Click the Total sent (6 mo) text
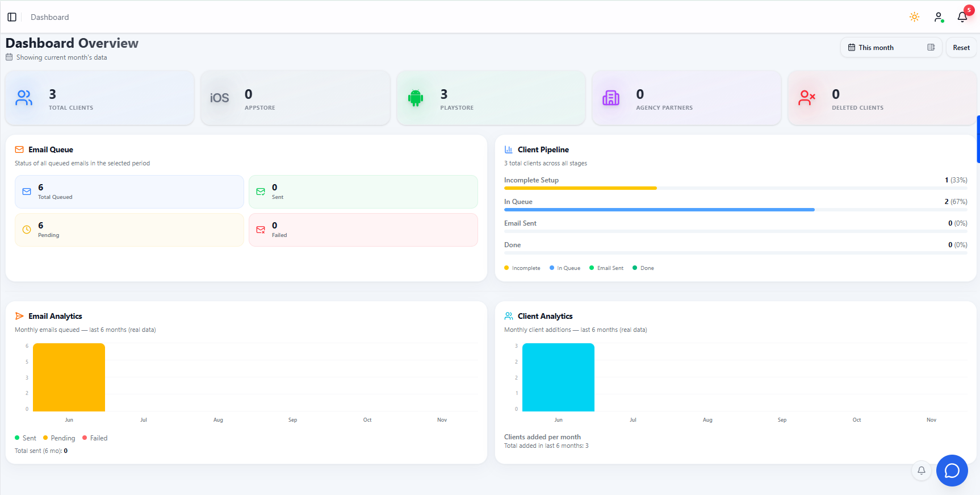The width and height of the screenshot is (980, 495). [41, 451]
